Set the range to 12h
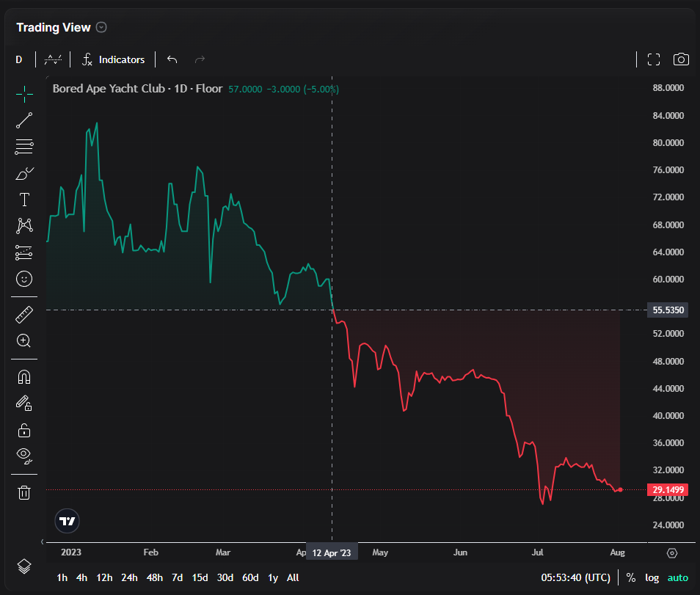The image size is (700, 595). (104, 577)
